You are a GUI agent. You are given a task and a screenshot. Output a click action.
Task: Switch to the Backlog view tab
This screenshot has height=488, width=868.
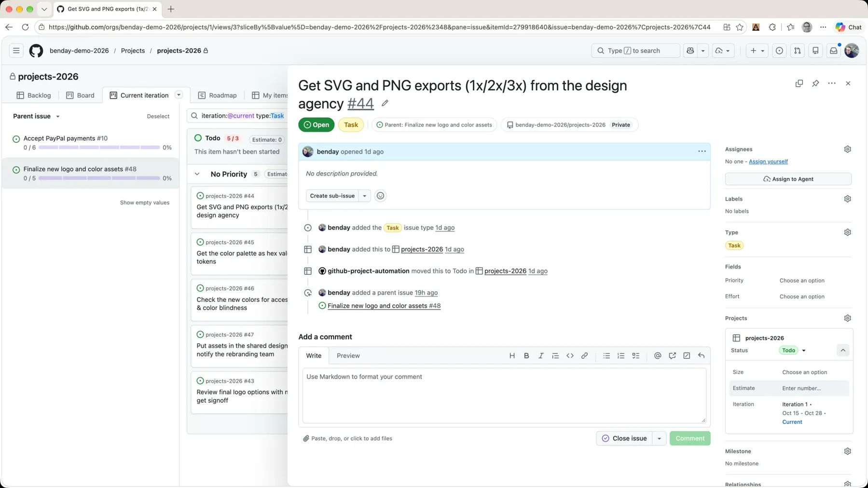point(34,95)
